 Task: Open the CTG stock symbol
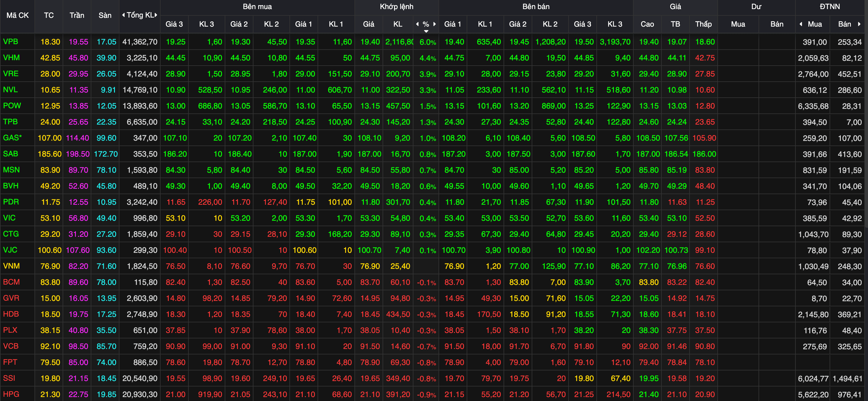11,234
